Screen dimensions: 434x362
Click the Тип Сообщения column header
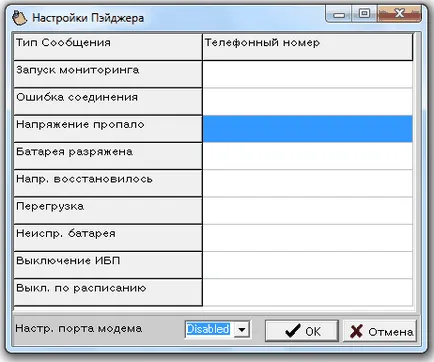point(108,47)
